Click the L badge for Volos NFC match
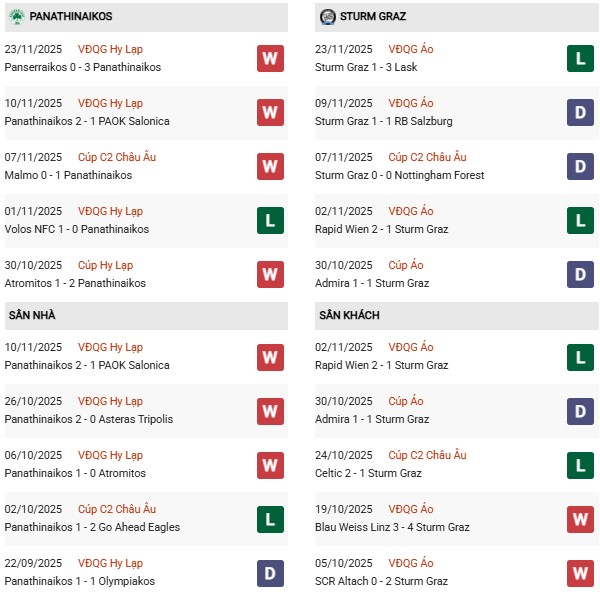 pos(270,220)
